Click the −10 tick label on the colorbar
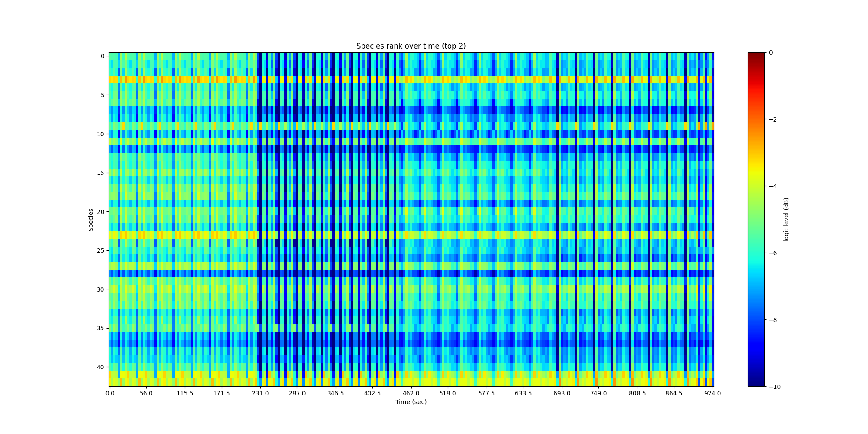The width and height of the screenshot is (868, 434). 774,387
